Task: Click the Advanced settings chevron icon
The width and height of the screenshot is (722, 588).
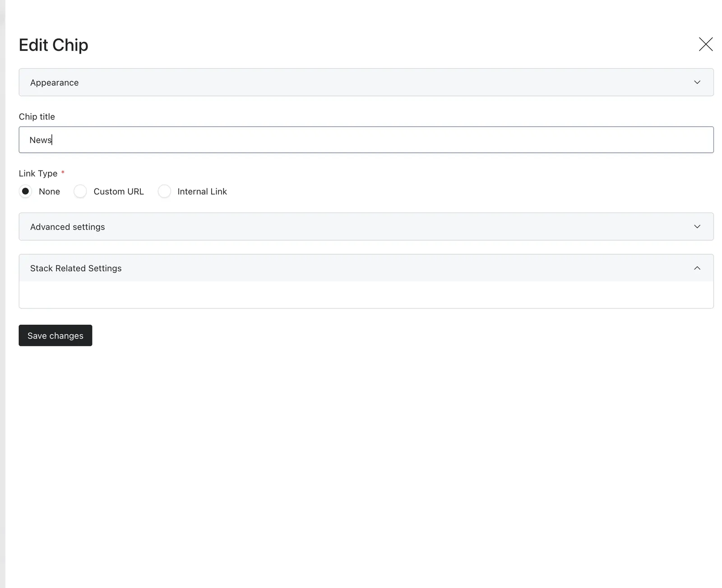Action: (x=697, y=226)
